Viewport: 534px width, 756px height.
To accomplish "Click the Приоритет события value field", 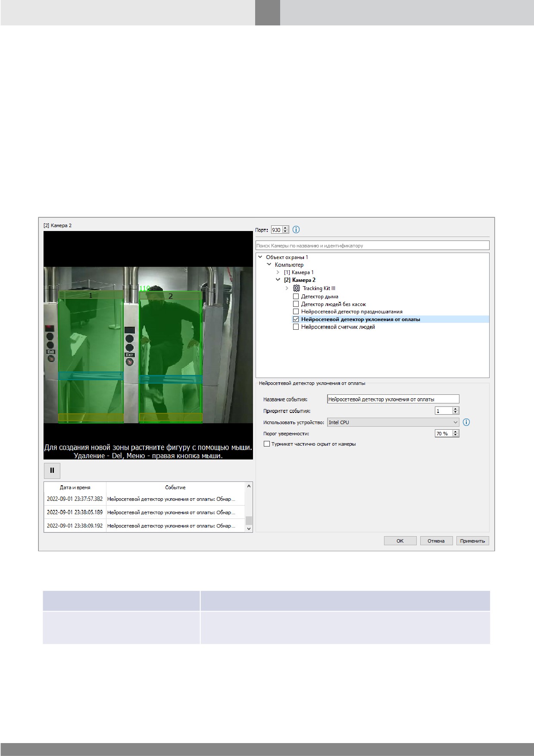I will pyautogui.click(x=443, y=411).
